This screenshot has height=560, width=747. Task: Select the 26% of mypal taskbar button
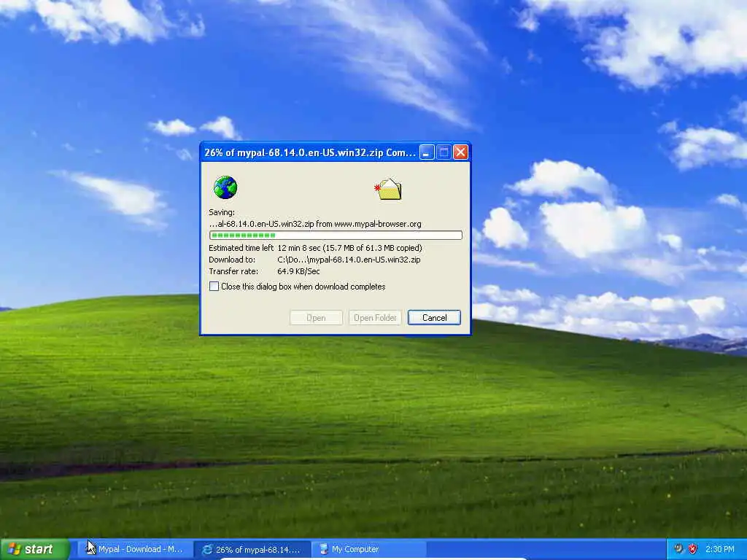253,550
